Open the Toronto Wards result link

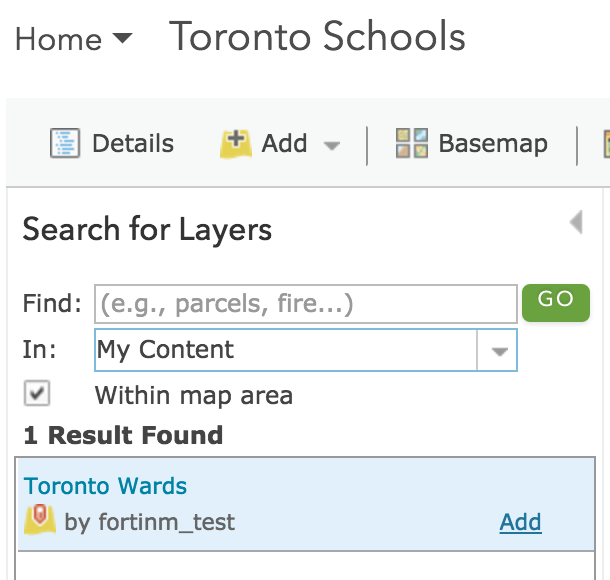tap(105, 486)
